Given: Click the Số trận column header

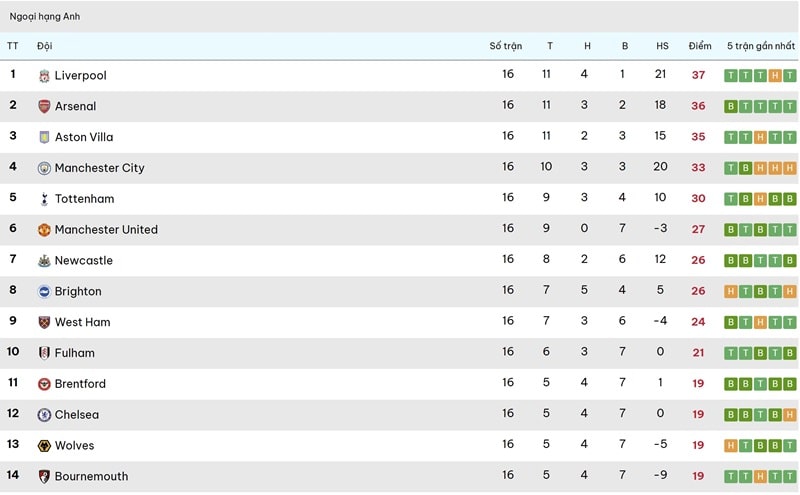Looking at the screenshot, I should (x=506, y=46).
